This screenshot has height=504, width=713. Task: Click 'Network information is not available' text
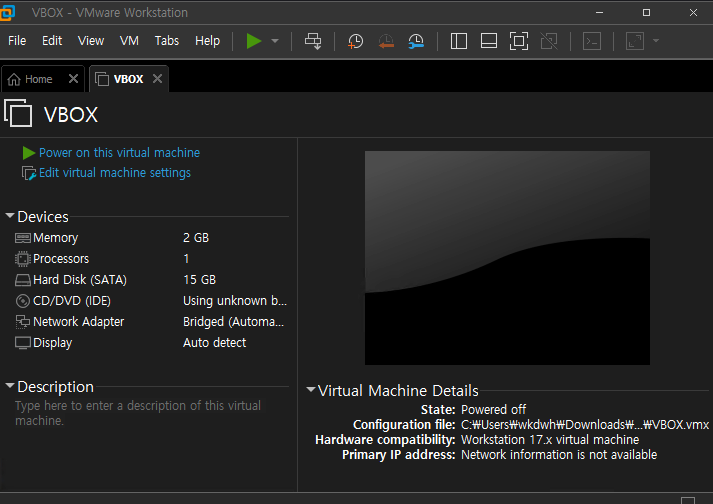(x=559, y=455)
